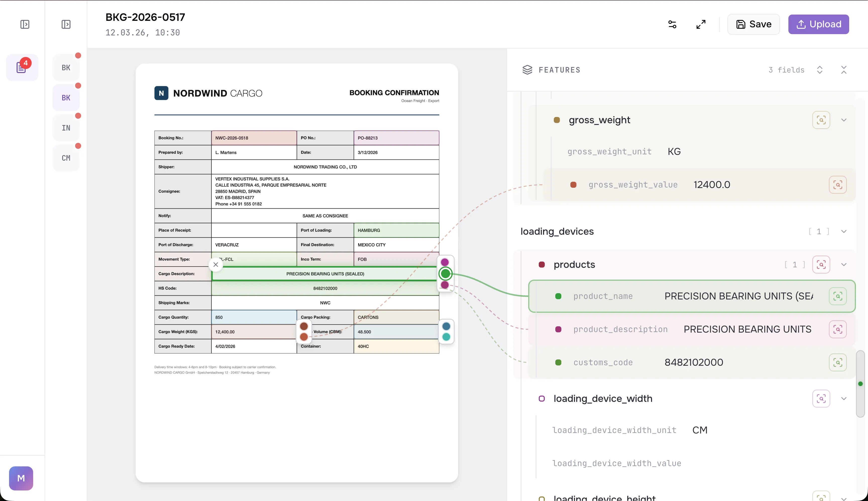Toggle the document list sidebar panel icon
Screen dimensions: 868x501
tap(66, 24)
